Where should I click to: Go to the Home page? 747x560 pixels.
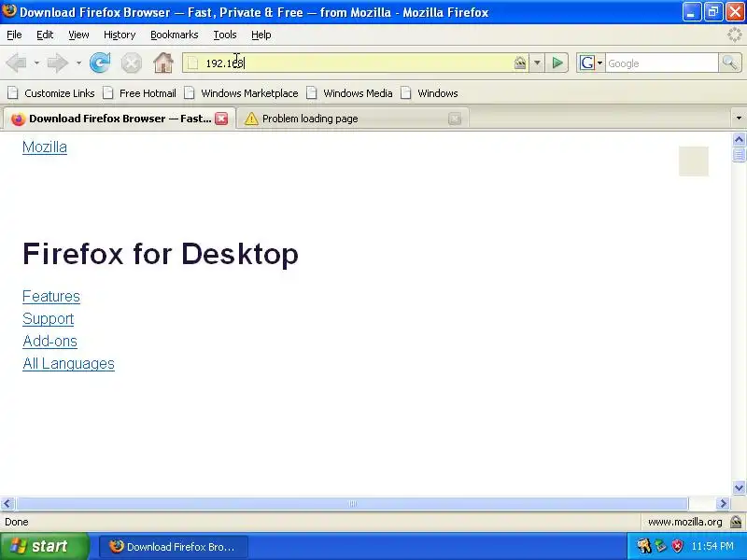point(163,63)
